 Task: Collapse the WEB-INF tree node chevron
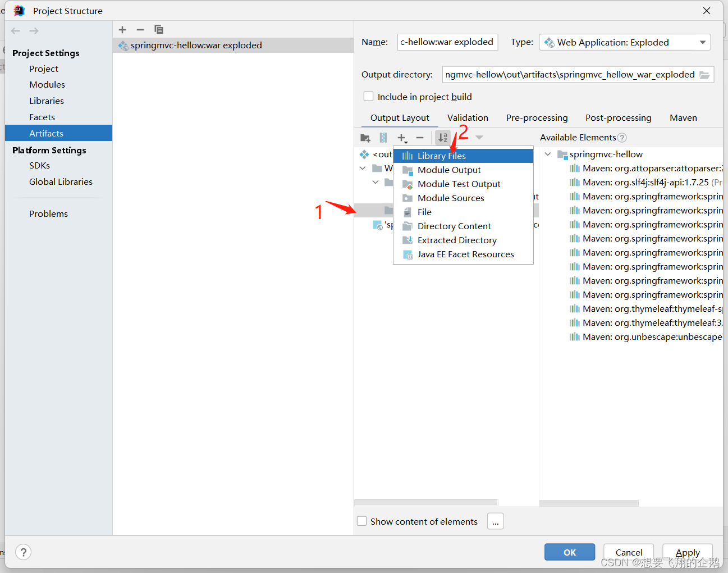[363, 169]
